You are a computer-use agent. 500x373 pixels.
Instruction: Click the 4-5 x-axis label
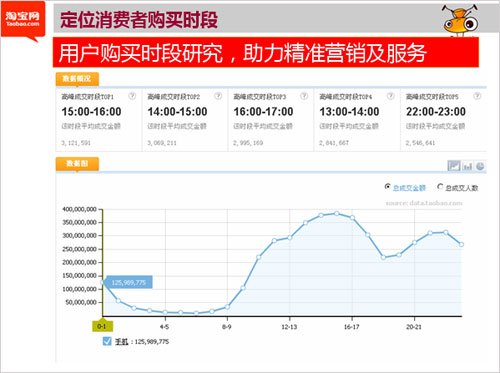click(164, 327)
